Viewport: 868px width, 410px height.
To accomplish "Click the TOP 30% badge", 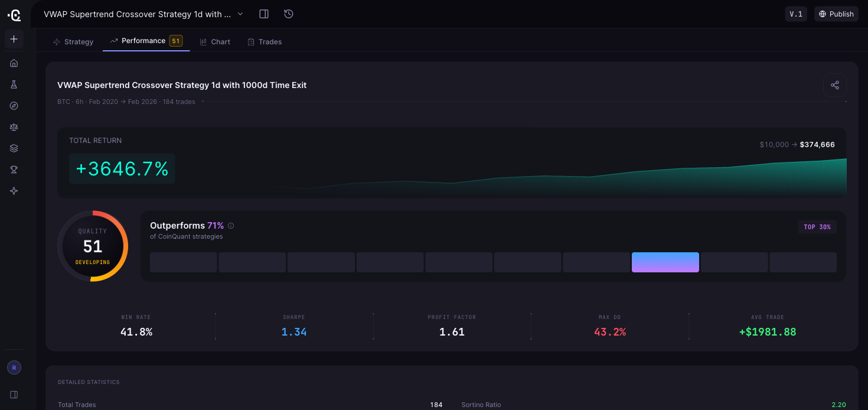I will pos(817,227).
